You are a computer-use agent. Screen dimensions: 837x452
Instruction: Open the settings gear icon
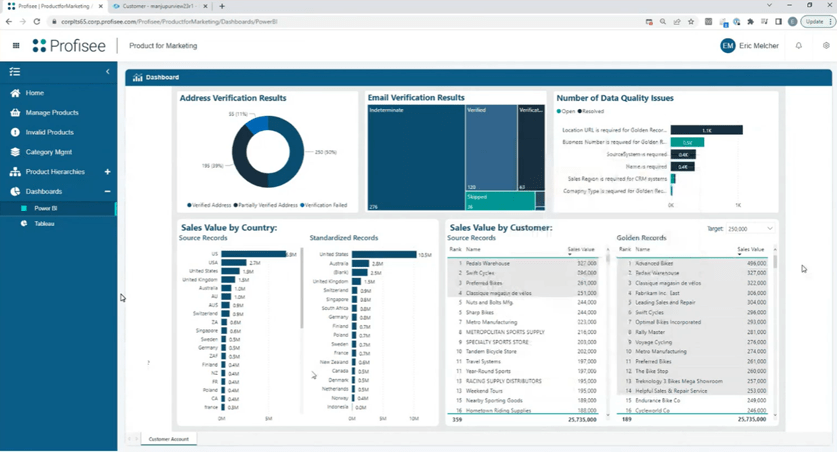point(826,46)
